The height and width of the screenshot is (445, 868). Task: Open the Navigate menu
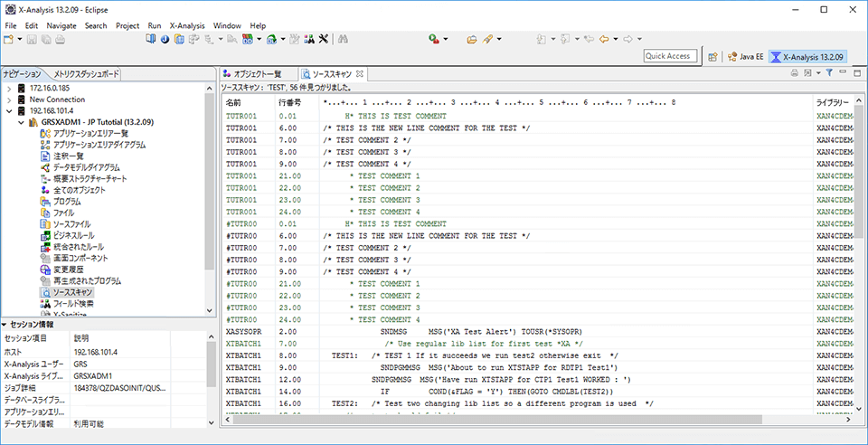point(61,25)
